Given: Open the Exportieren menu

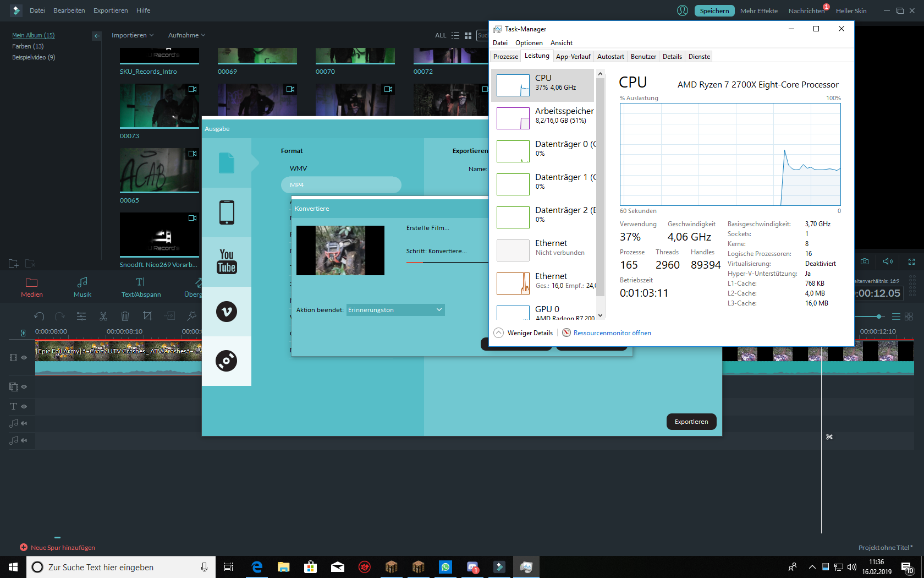Looking at the screenshot, I should click(x=111, y=10).
